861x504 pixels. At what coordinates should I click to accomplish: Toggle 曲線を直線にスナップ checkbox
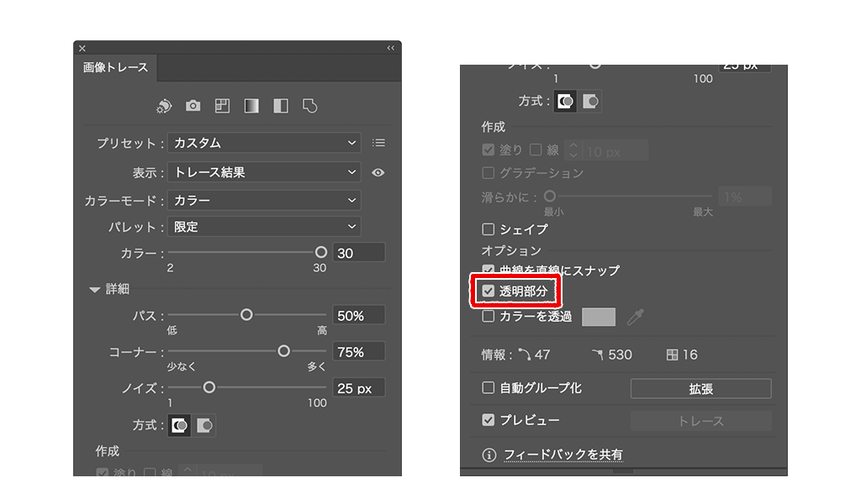tap(489, 270)
